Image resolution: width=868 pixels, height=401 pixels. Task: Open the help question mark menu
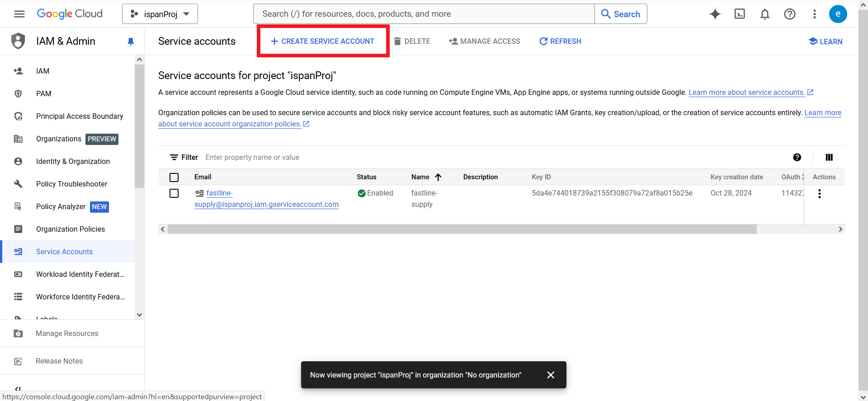790,14
